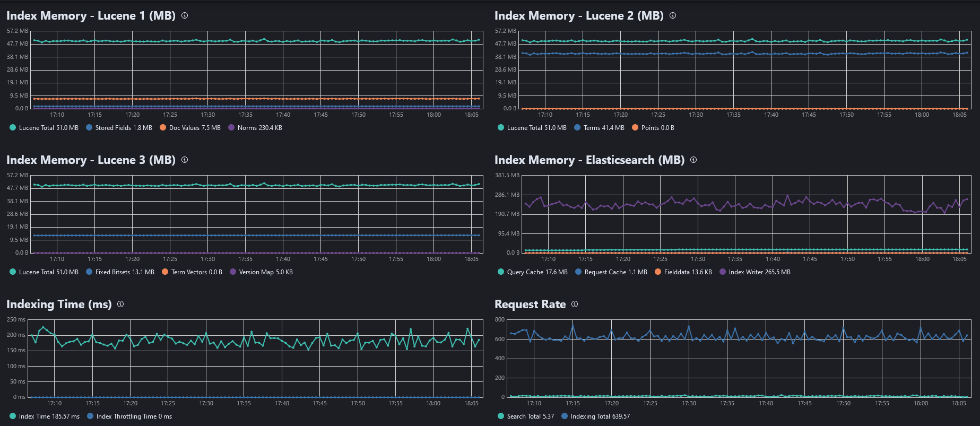Toggle Search Total 5.37 legend entry
This screenshot has width=980, height=426.
526,416
